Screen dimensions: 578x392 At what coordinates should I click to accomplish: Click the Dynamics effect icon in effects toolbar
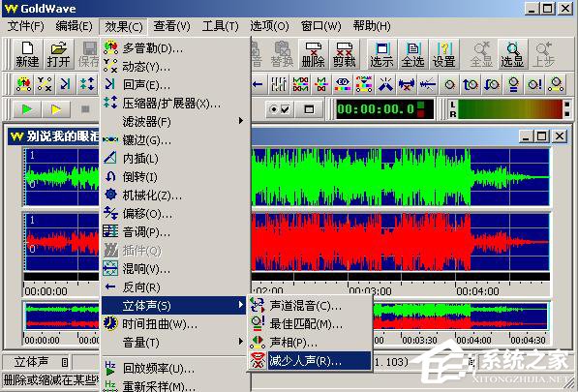point(45,84)
